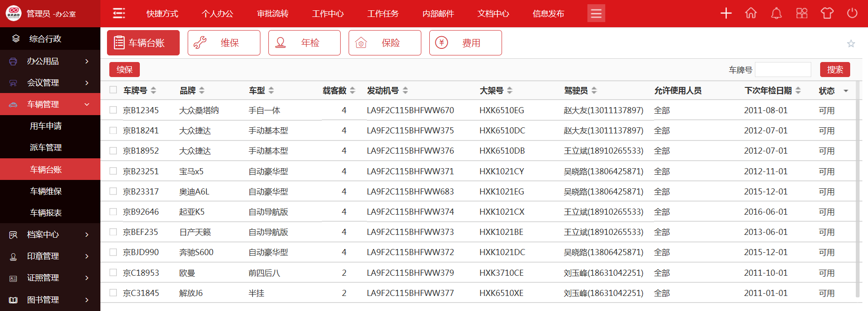The image size is (868, 311).
Task: Open 工作中心 in the top menu
Action: coord(328,14)
